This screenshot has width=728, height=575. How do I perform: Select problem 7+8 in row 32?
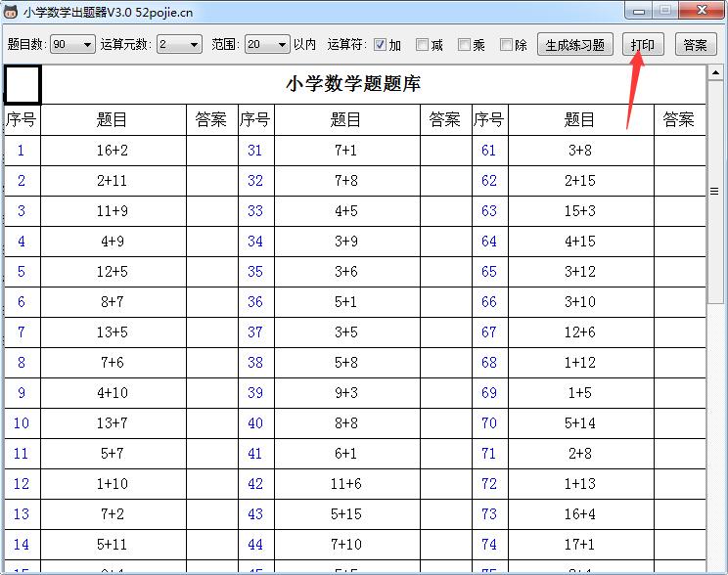[346, 181]
